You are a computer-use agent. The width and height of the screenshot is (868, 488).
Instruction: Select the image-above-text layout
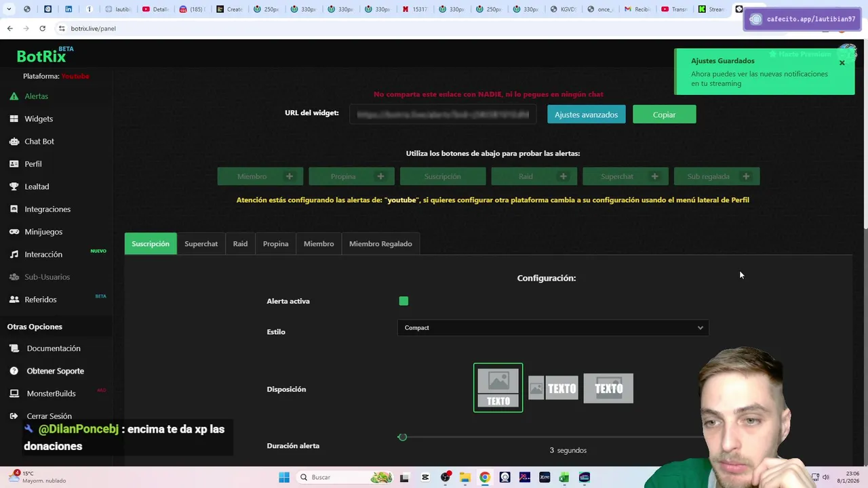(498, 388)
